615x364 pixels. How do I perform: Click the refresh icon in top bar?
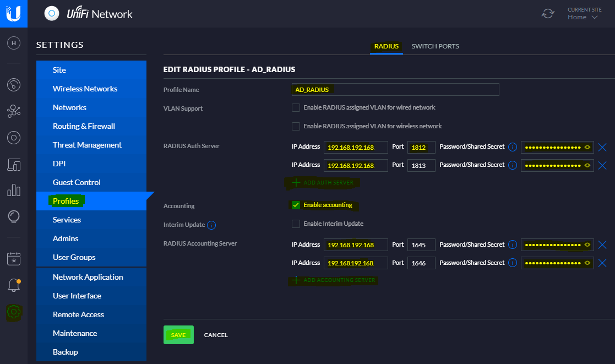point(548,14)
